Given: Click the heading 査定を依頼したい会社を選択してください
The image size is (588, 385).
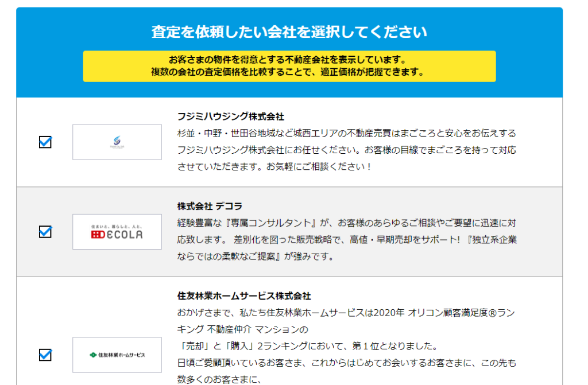Looking at the screenshot, I should pyautogui.click(x=289, y=32).
